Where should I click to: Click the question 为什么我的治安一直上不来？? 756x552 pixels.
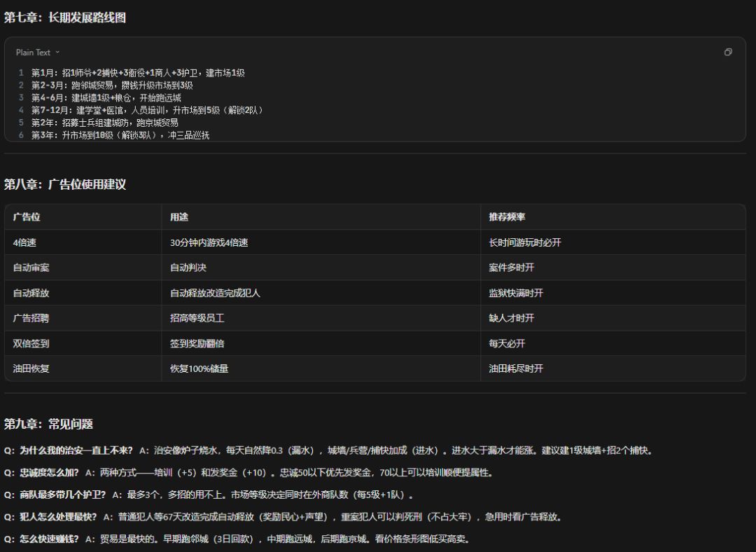76,450
